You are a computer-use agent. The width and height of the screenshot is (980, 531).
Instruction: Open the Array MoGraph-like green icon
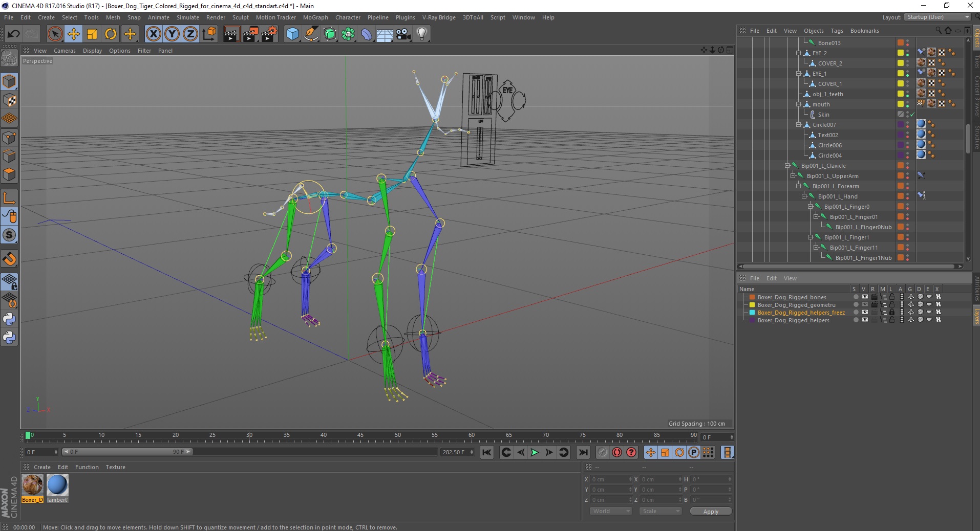(x=348, y=34)
